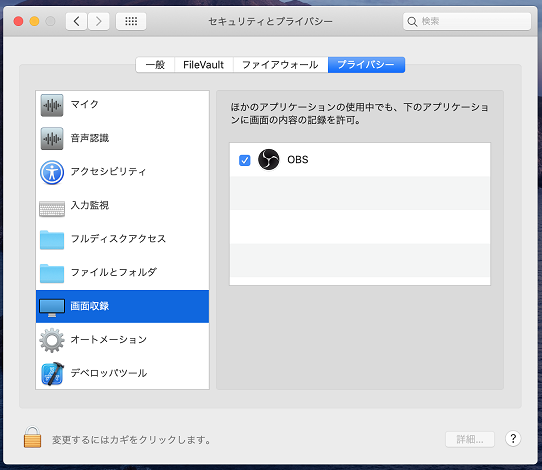Click the folder icon for フルディスクアクセス
Viewport: 542px width, 470px height.
click(x=52, y=239)
